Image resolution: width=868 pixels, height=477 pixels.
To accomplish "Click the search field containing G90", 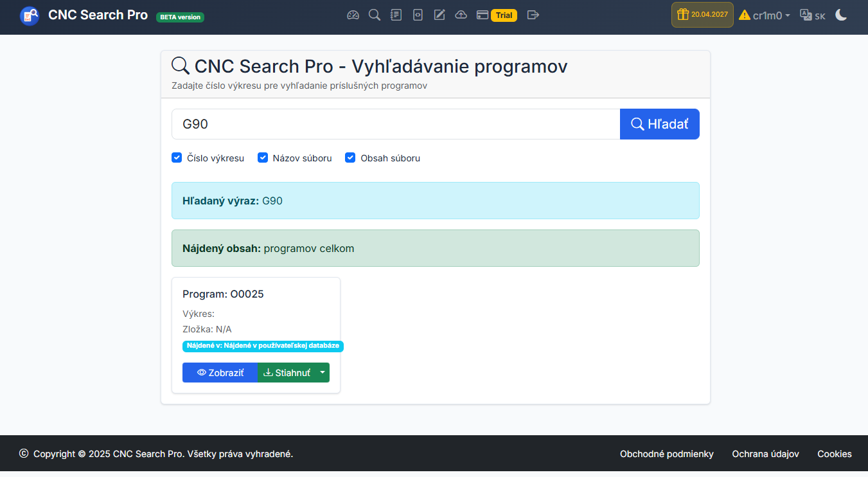I will click(x=395, y=124).
